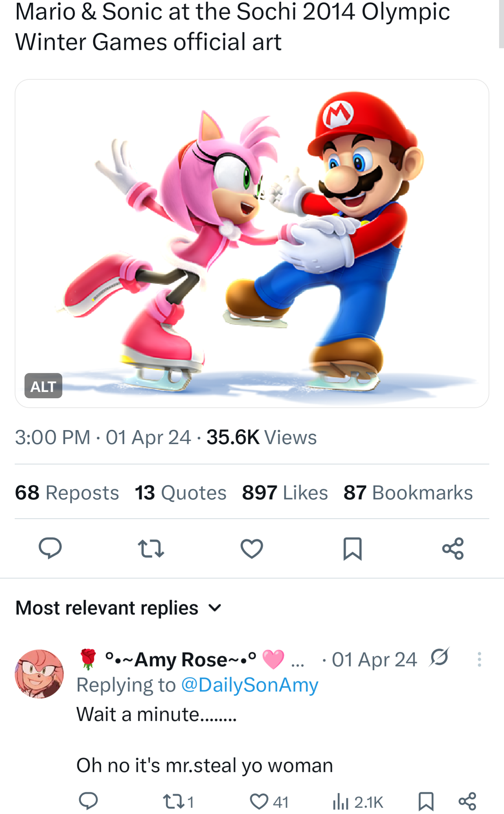Share the main post

pyautogui.click(x=453, y=548)
